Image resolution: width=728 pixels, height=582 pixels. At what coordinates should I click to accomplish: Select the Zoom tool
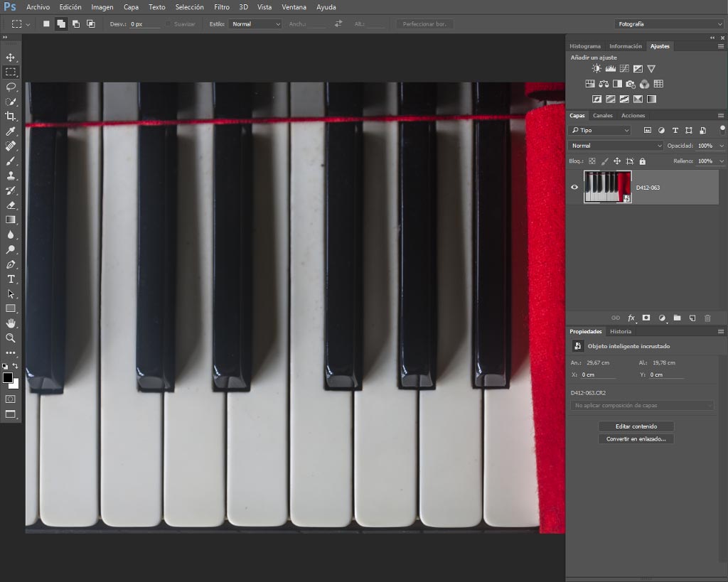coord(10,338)
